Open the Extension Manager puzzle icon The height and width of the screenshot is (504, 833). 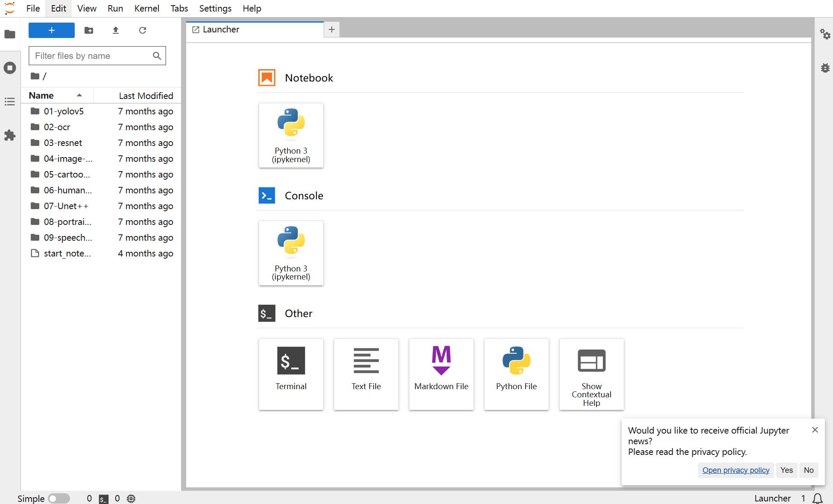point(10,135)
